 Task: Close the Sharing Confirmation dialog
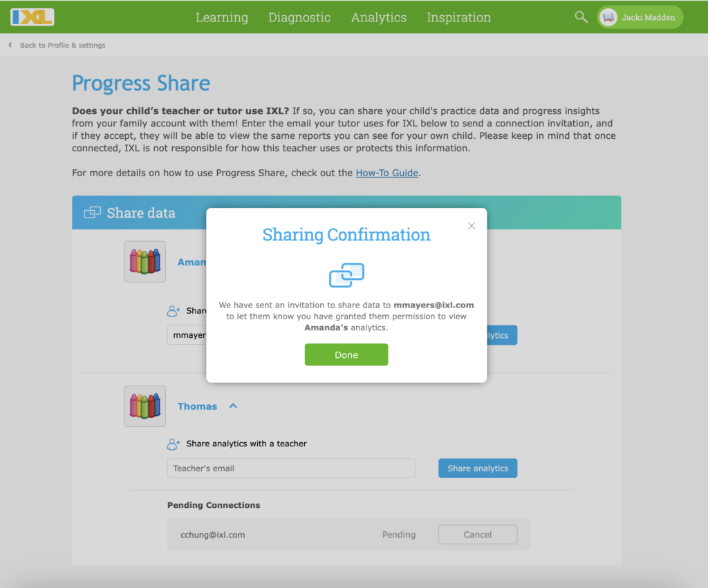tap(472, 226)
